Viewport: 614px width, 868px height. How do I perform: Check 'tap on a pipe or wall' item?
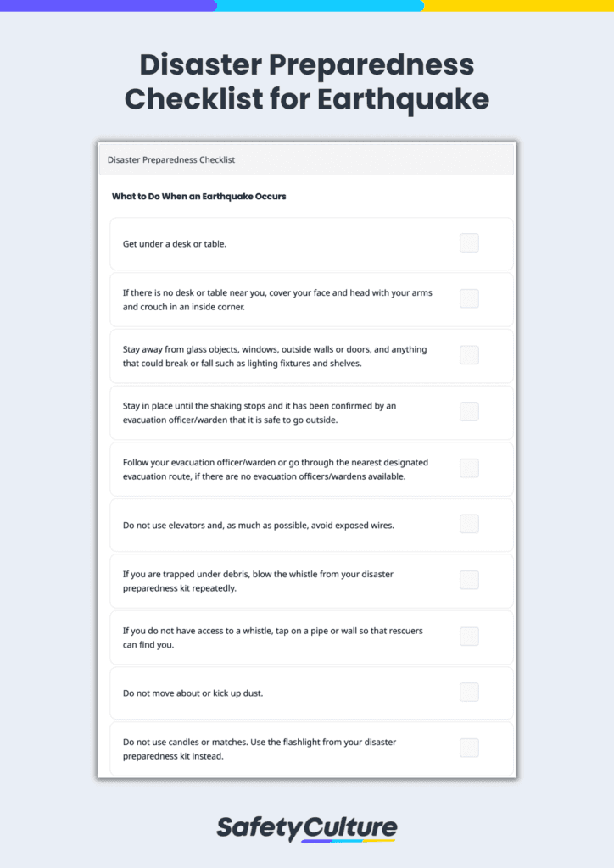[469, 637]
